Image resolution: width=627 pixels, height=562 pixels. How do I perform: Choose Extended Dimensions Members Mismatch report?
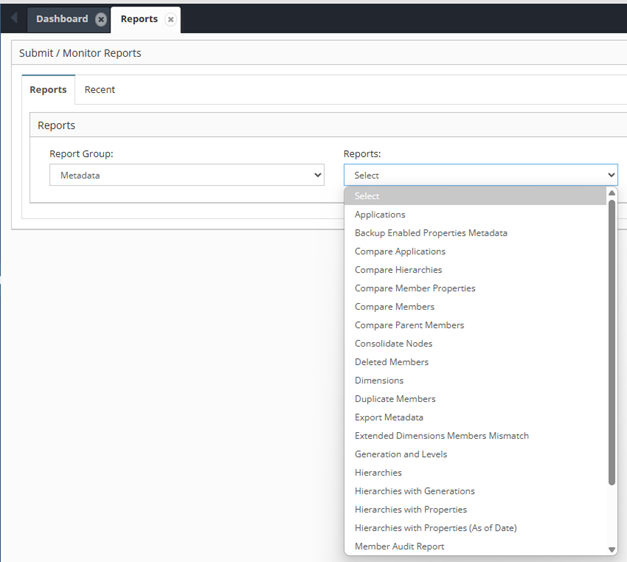tap(475, 436)
